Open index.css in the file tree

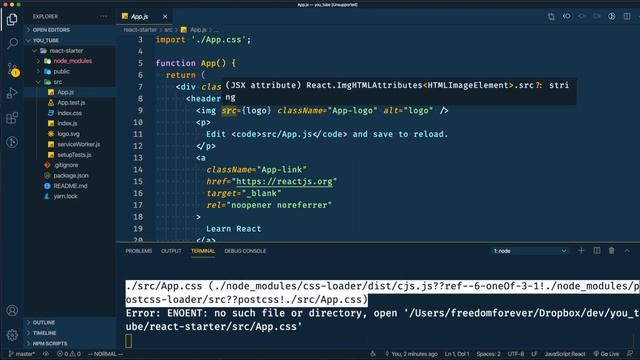point(69,113)
